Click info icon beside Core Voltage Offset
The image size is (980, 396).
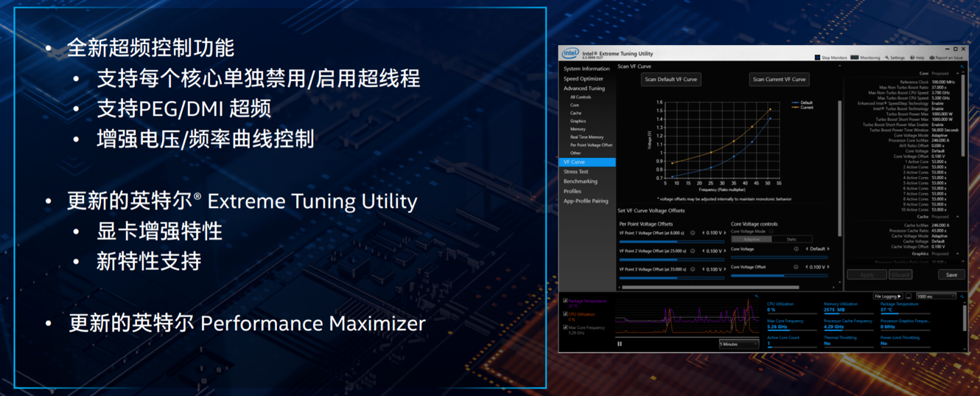point(797,267)
